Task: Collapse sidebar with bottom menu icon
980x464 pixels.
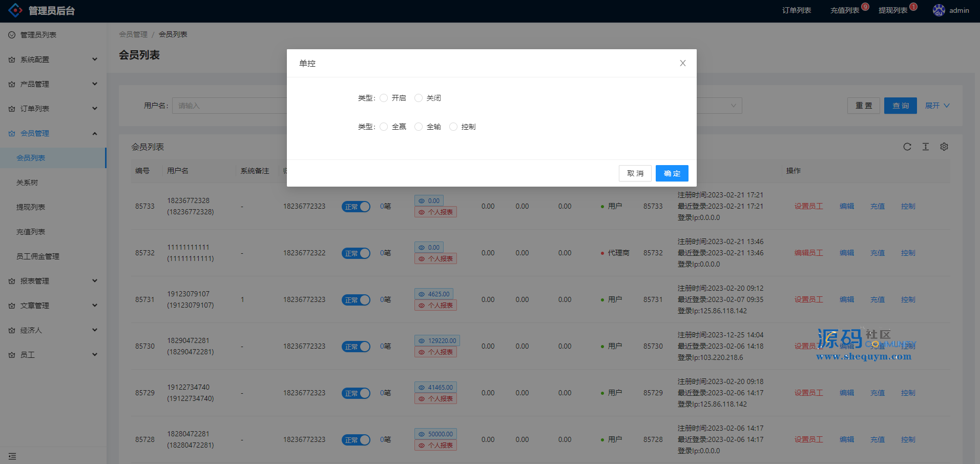Action: (12, 456)
